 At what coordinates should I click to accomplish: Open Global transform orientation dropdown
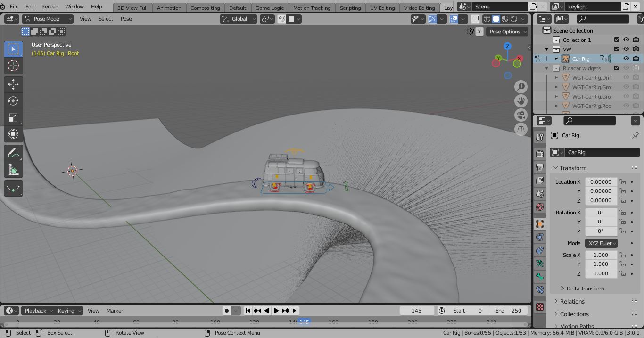(x=239, y=19)
